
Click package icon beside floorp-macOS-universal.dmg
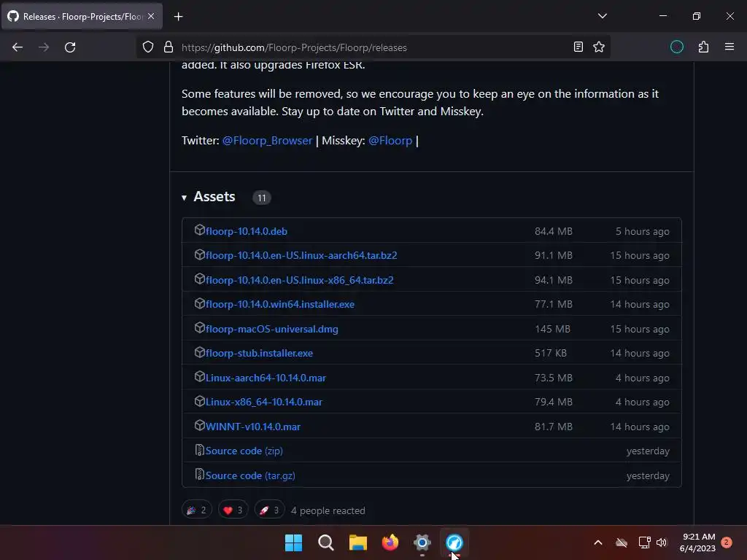click(x=200, y=327)
